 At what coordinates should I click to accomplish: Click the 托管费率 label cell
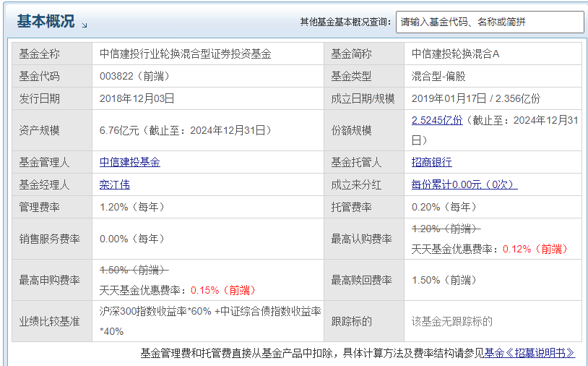(x=364, y=207)
